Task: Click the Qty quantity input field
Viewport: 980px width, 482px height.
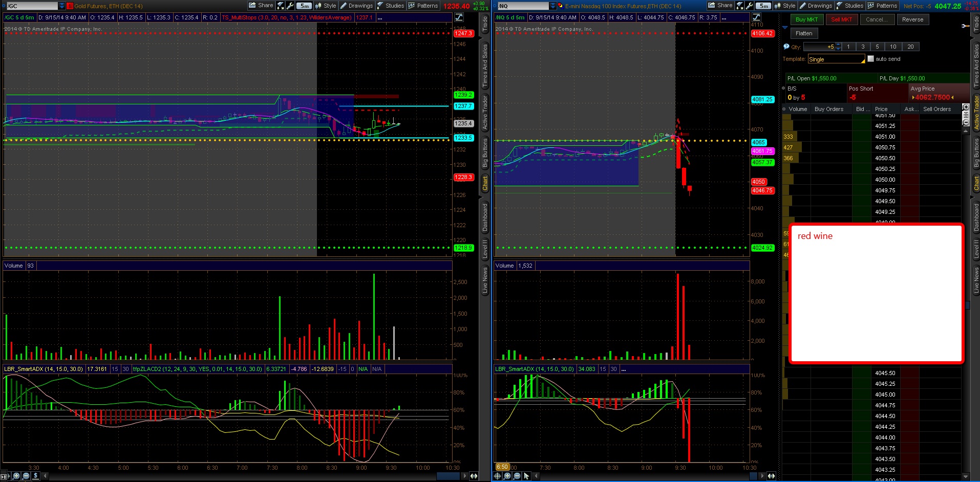Action: pos(819,47)
